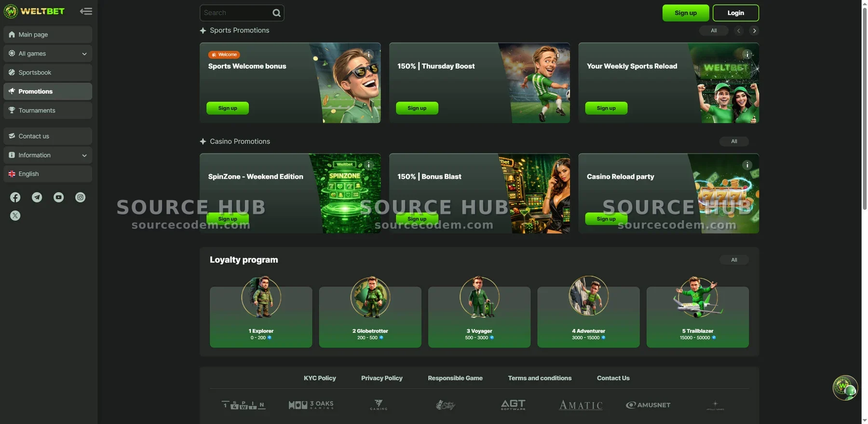This screenshot has height=424, width=868.
Task: Click the search magnifier icon
Action: [276, 13]
